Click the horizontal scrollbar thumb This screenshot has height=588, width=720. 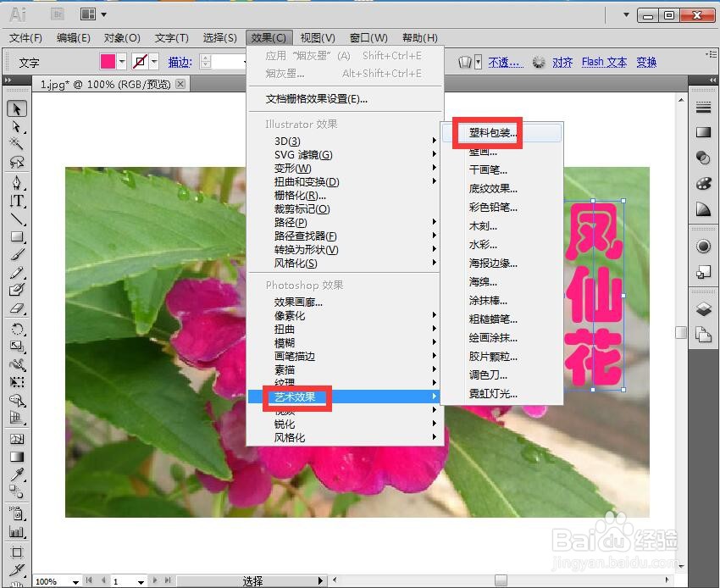click(501, 580)
